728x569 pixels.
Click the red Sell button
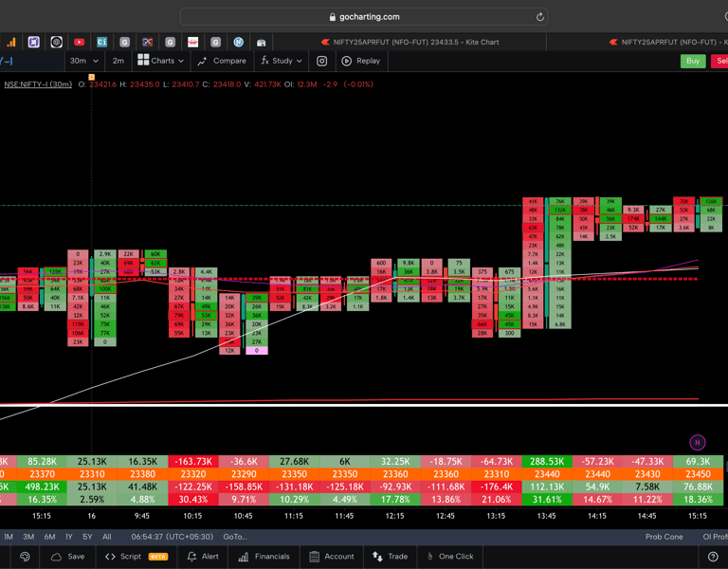719,61
